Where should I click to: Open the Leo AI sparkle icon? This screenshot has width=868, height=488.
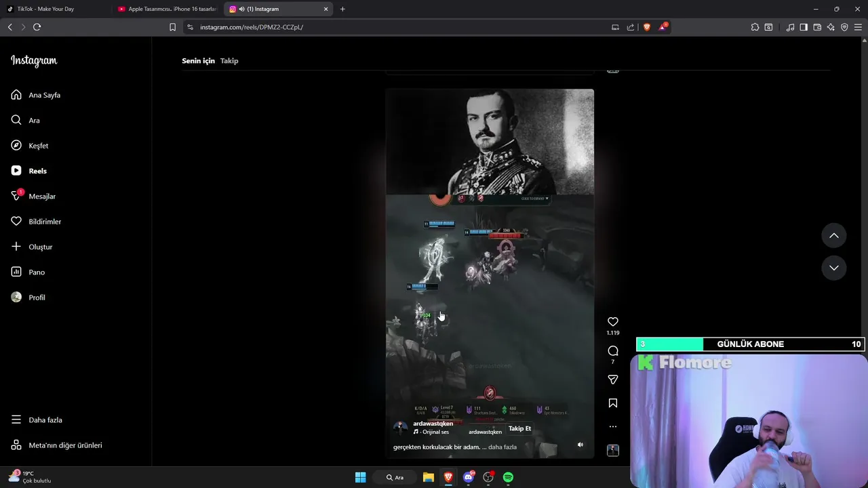tap(831, 27)
